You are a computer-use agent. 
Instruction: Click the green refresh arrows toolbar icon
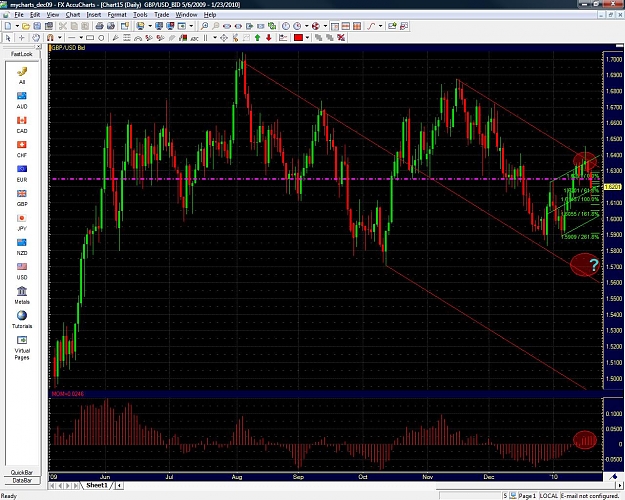click(x=272, y=26)
